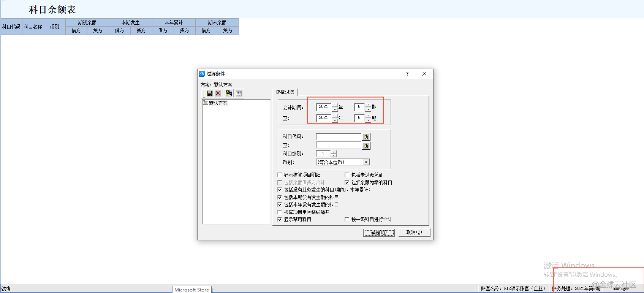Click the delete scheme red X icon

click(218, 93)
